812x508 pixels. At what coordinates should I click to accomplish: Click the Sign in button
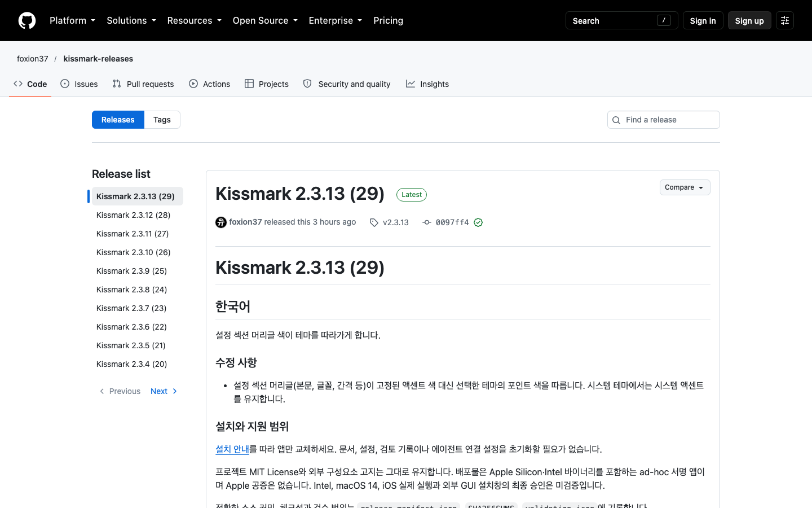pos(703,20)
